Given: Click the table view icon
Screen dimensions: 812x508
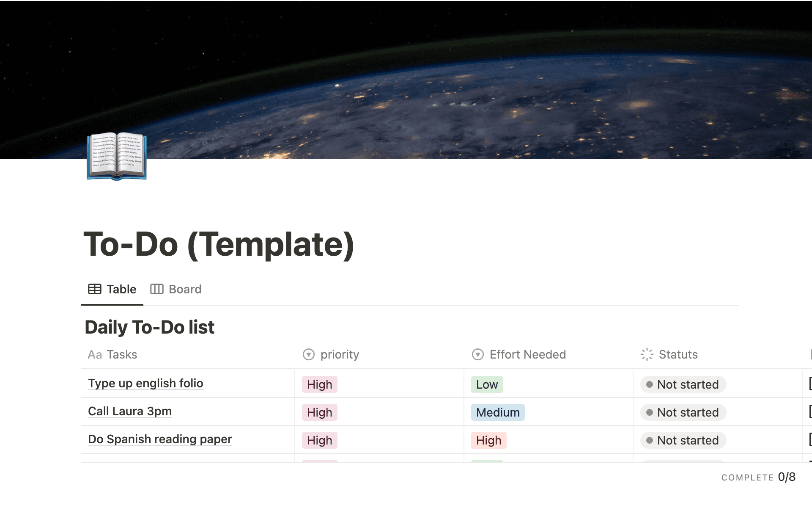Looking at the screenshot, I should (94, 289).
